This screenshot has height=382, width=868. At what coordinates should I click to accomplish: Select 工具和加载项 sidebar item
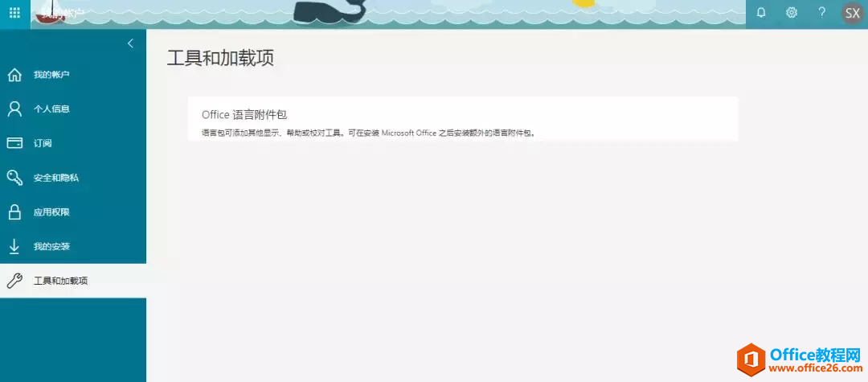pyautogui.click(x=73, y=281)
